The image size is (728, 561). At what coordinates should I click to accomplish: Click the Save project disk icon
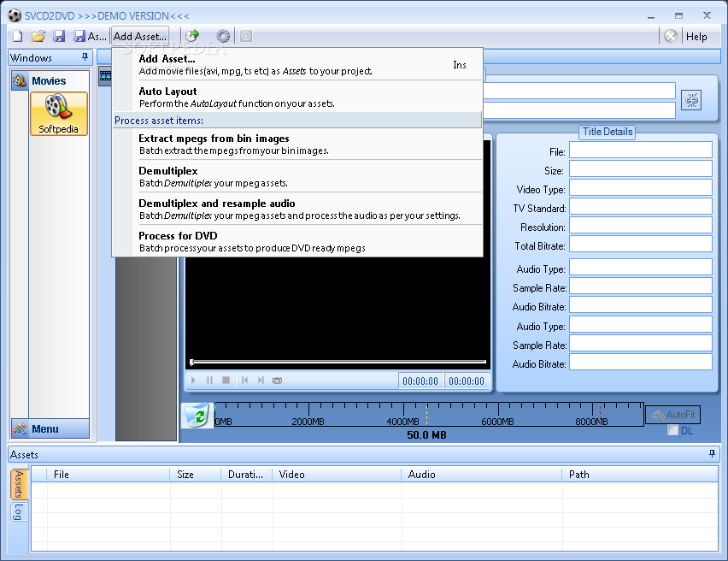[x=59, y=36]
